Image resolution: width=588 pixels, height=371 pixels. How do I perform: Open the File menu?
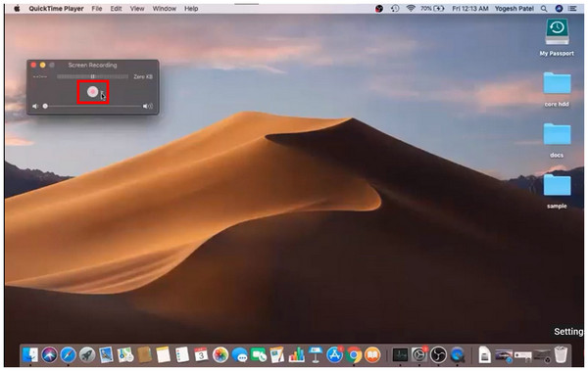[x=97, y=8]
